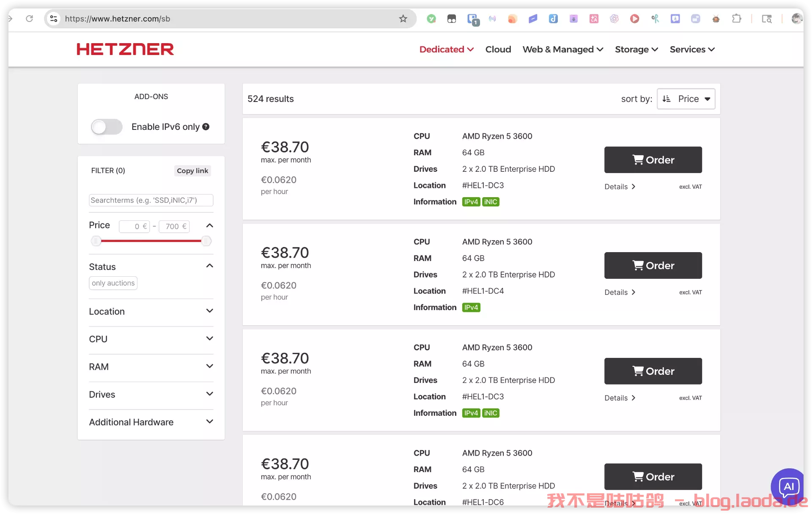Click the site information icon beside URL
This screenshot has width=812, height=514.
(54, 19)
